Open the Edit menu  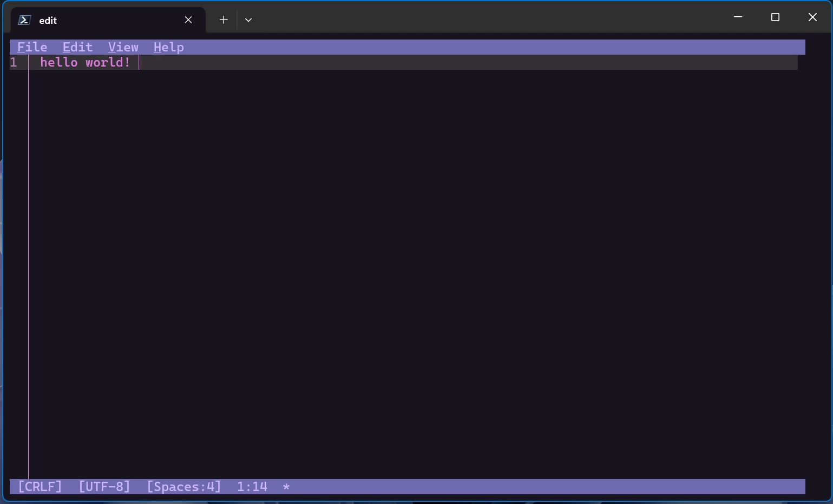click(77, 47)
